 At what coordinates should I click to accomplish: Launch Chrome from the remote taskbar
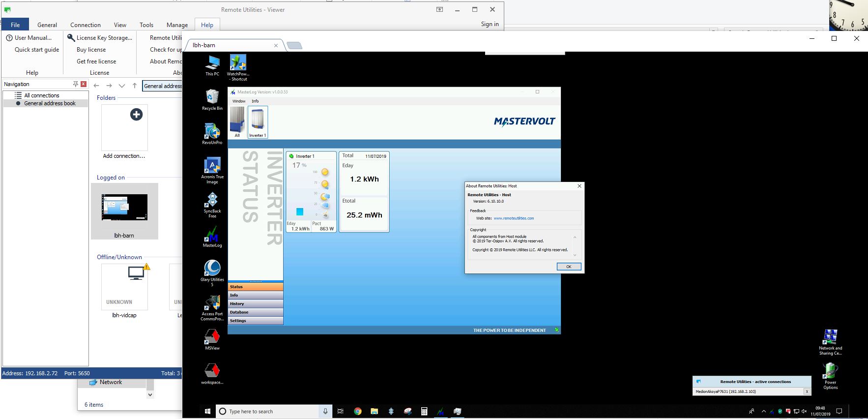click(358, 411)
